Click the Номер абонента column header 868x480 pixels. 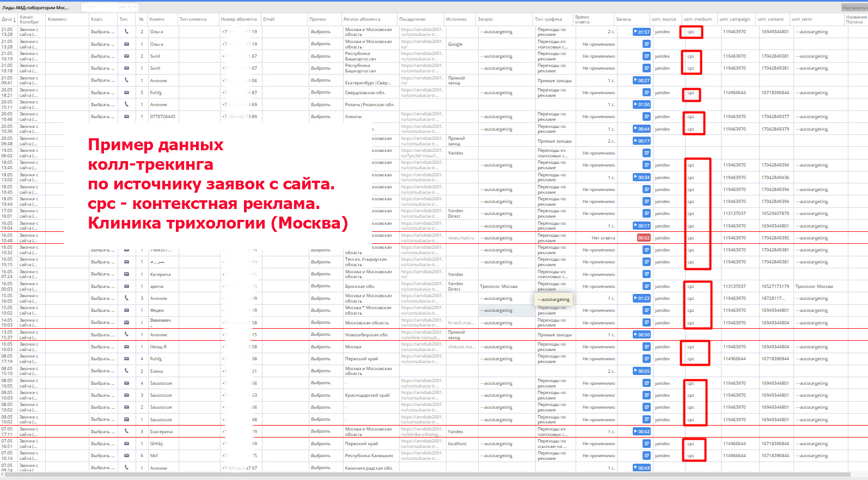coord(239,19)
